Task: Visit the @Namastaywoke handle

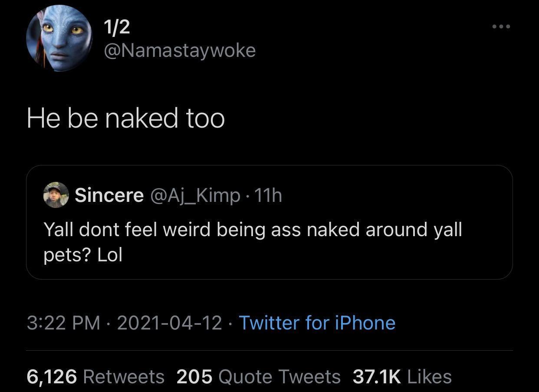Action: click(180, 50)
